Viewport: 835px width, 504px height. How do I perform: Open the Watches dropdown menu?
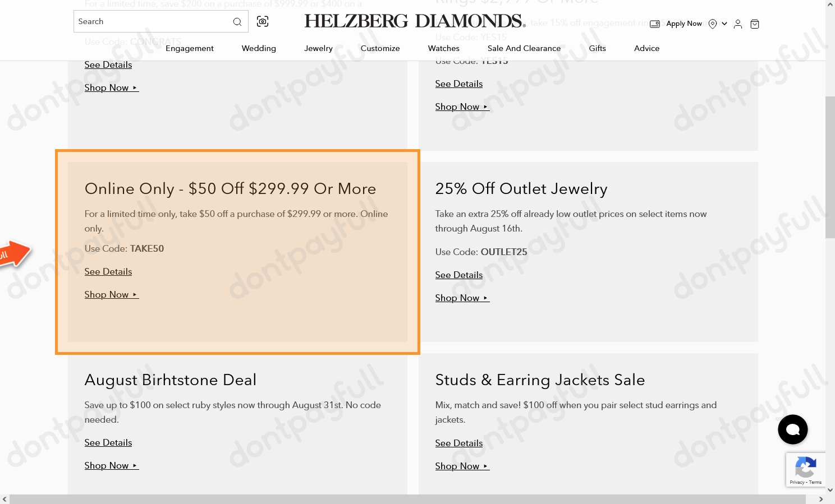tap(443, 48)
